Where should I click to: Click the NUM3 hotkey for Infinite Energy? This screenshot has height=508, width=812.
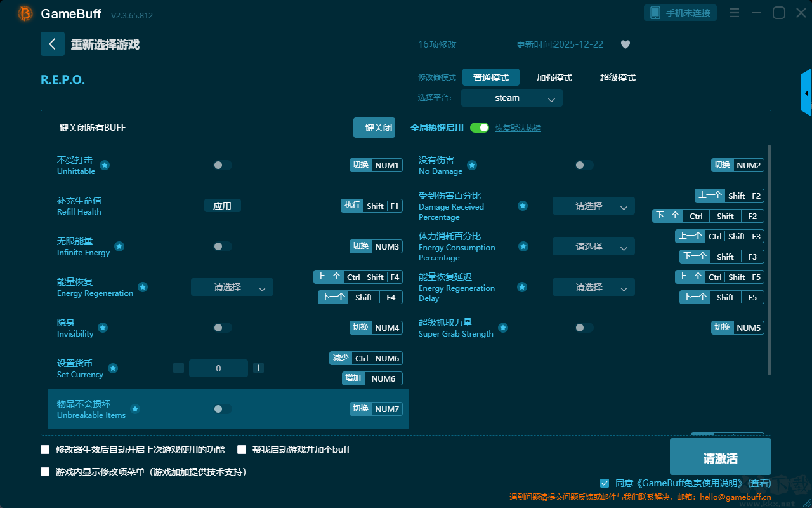point(376,246)
